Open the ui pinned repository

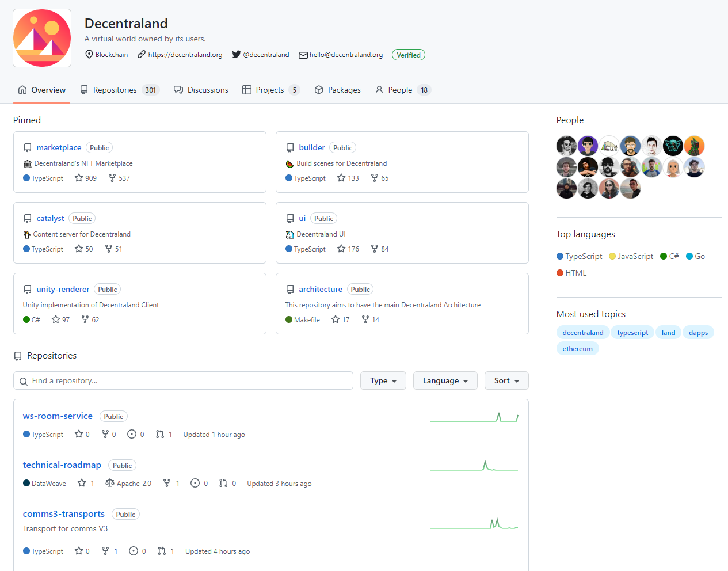click(302, 218)
